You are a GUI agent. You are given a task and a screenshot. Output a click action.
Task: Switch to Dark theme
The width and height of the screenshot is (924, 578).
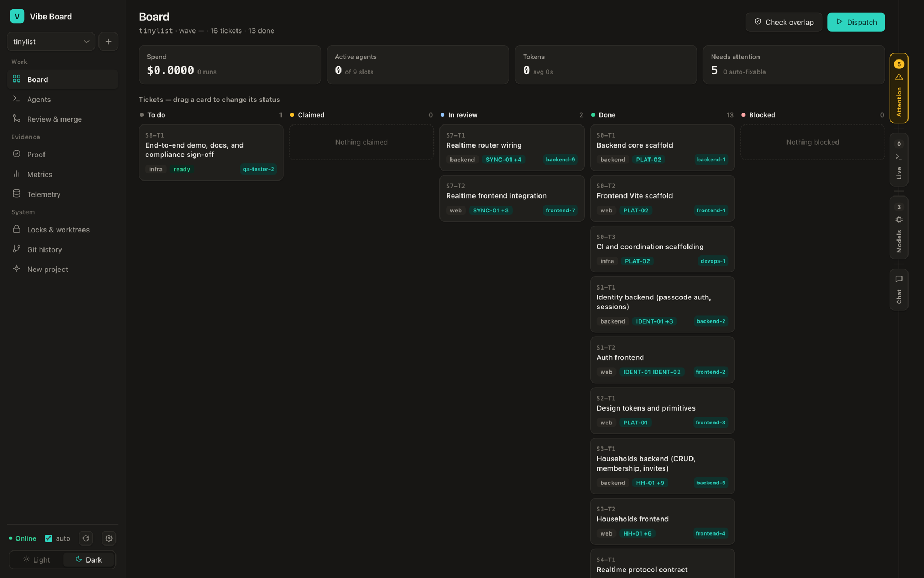click(89, 560)
